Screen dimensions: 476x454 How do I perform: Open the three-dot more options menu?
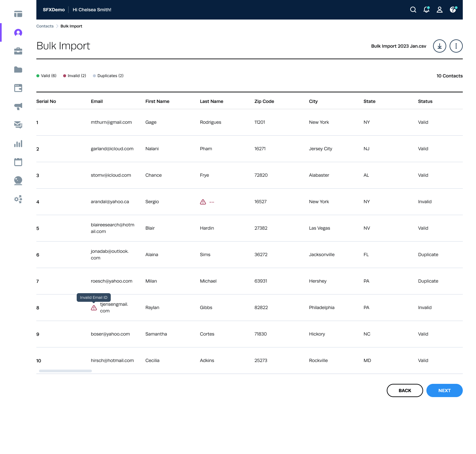[456, 46]
